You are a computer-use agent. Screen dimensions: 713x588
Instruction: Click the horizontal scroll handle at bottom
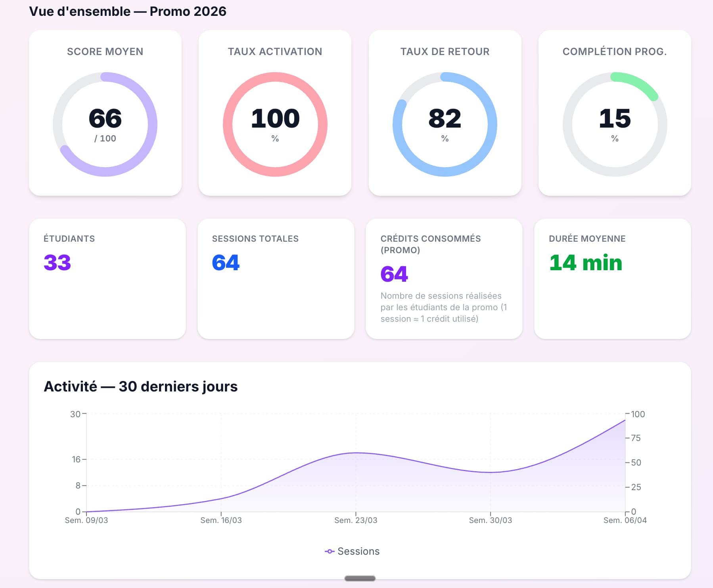(360, 578)
